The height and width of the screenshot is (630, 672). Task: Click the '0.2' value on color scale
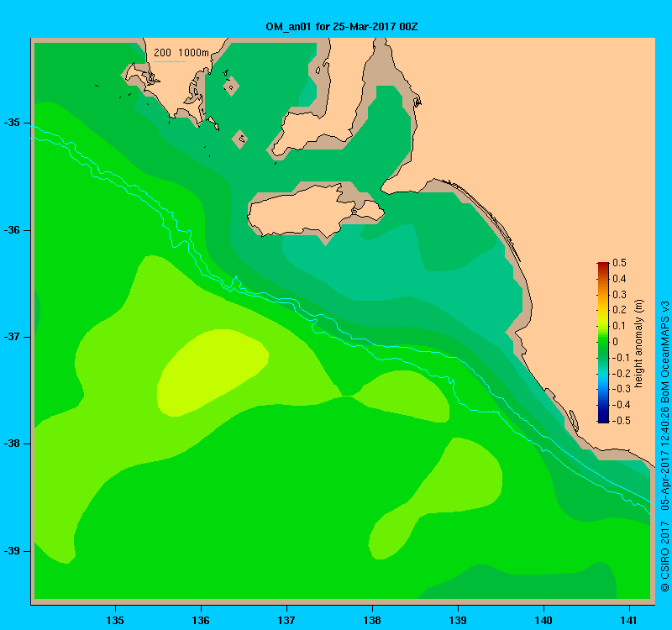(619, 310)
